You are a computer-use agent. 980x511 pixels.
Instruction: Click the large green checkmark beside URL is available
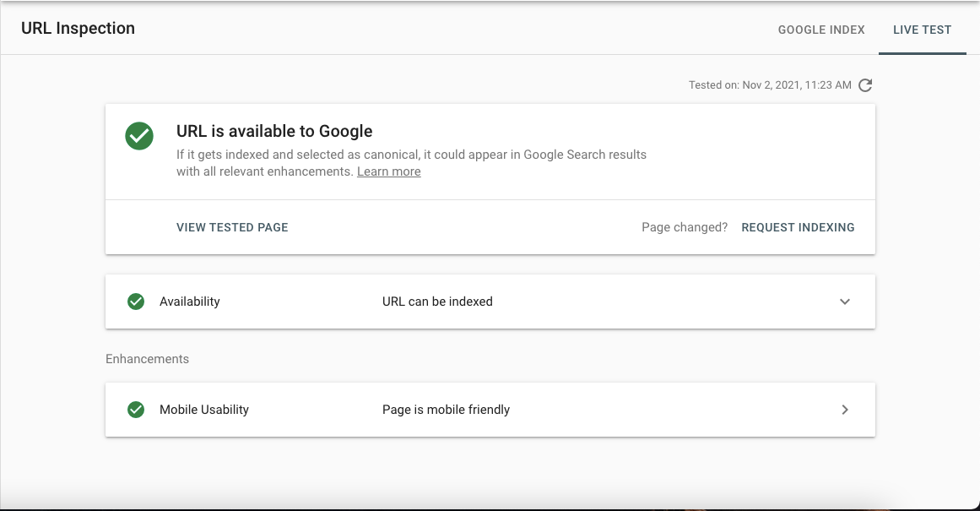pyautogui.click(x=139, y=136)
